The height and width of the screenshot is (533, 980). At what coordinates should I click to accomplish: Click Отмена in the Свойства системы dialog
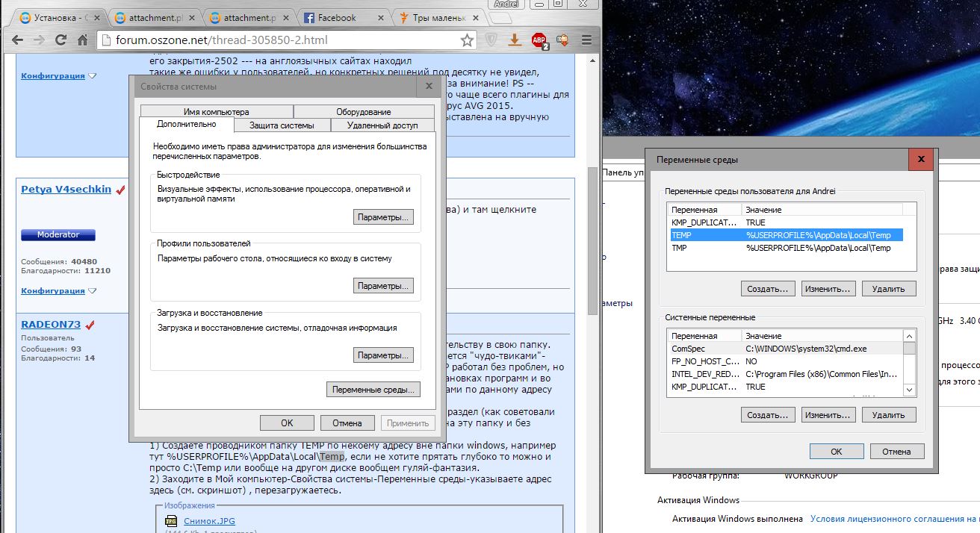[347, 423]
